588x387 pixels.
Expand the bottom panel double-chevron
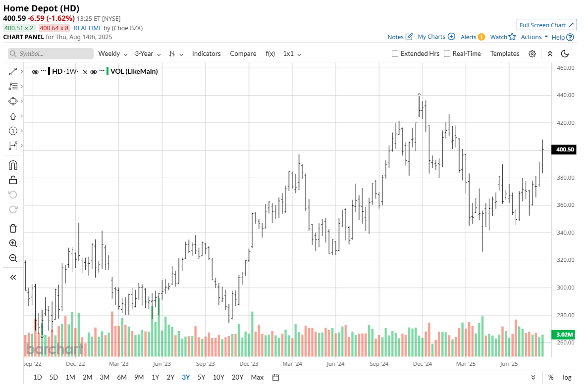coord(533,377)
